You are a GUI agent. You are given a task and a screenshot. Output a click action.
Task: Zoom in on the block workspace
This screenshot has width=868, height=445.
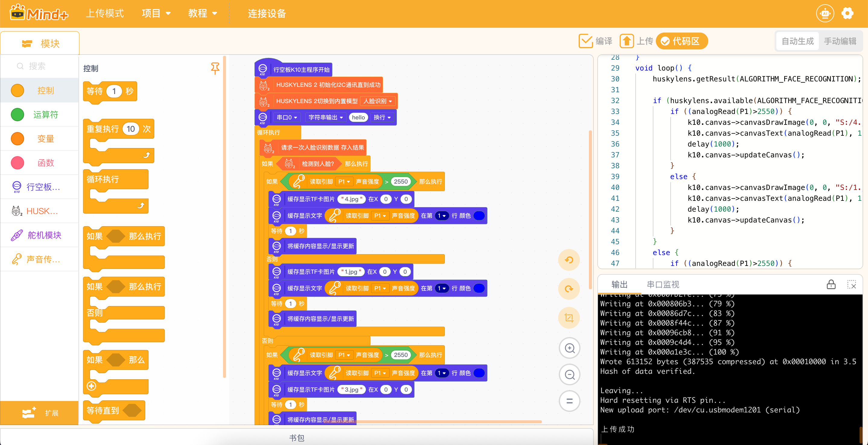pos(569,348)
